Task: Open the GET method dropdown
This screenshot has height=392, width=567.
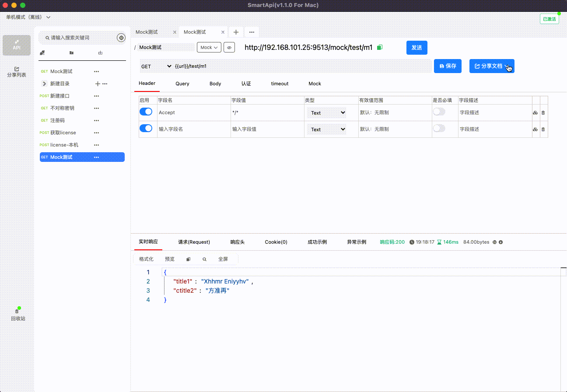Action: [157, 66]
